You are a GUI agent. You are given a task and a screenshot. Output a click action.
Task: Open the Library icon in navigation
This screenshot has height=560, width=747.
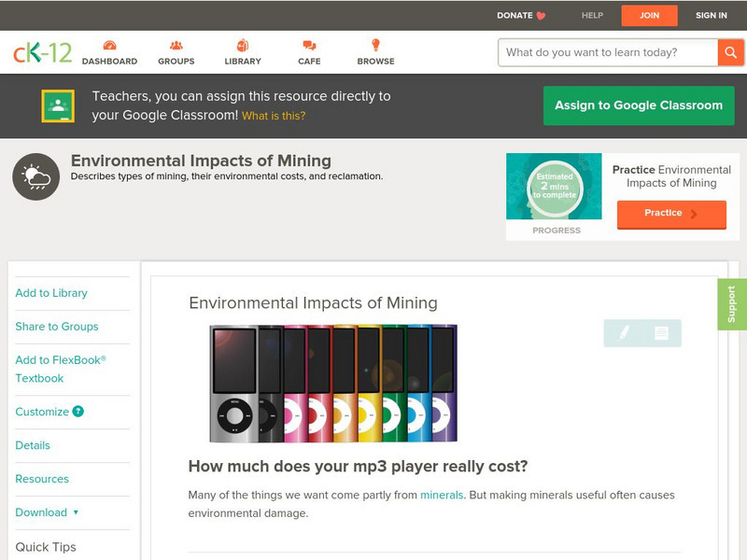click(243, 46)
